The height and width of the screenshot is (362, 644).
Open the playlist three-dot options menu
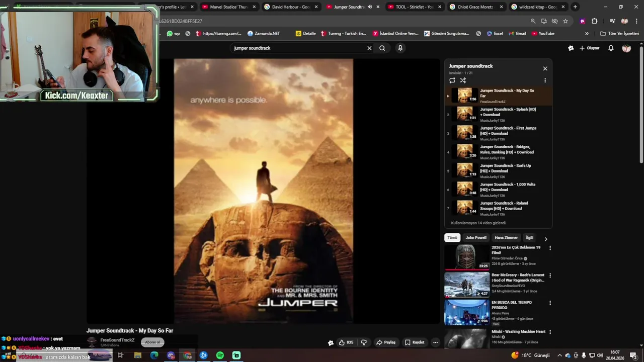[545, 80]
